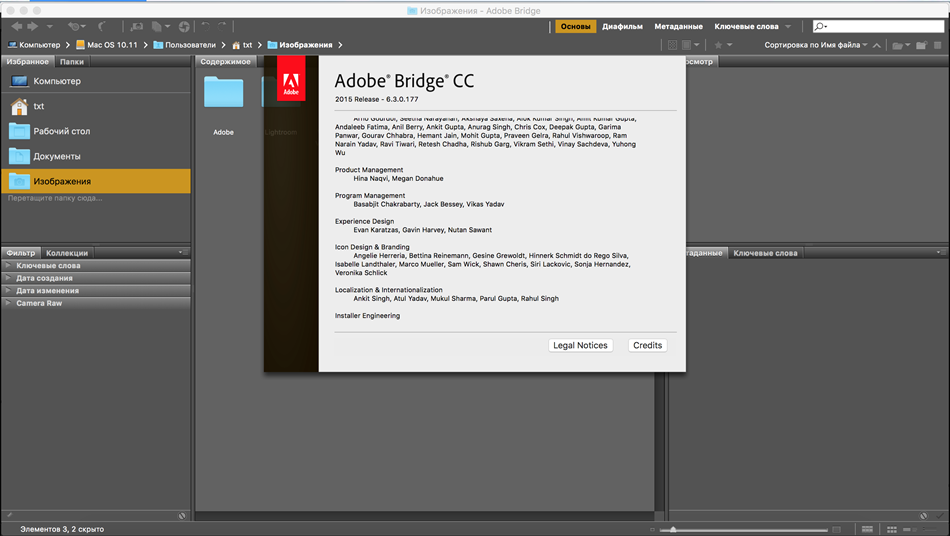The width and height of the screenshot is (950, 536).
Task: Click larger thumbnail size icon
Action: click(837, 530)
